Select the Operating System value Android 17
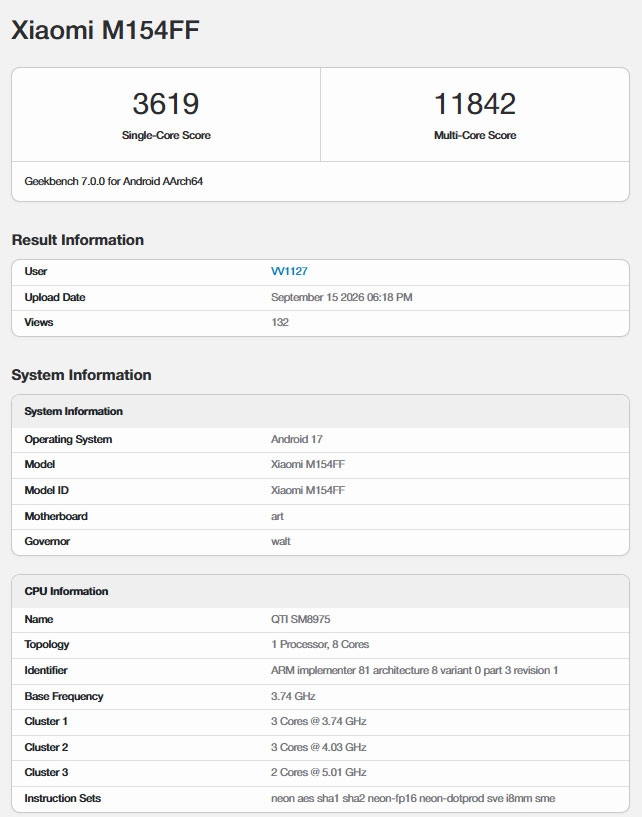The height and width of the screenshot is (817, 642). (297, 439)
